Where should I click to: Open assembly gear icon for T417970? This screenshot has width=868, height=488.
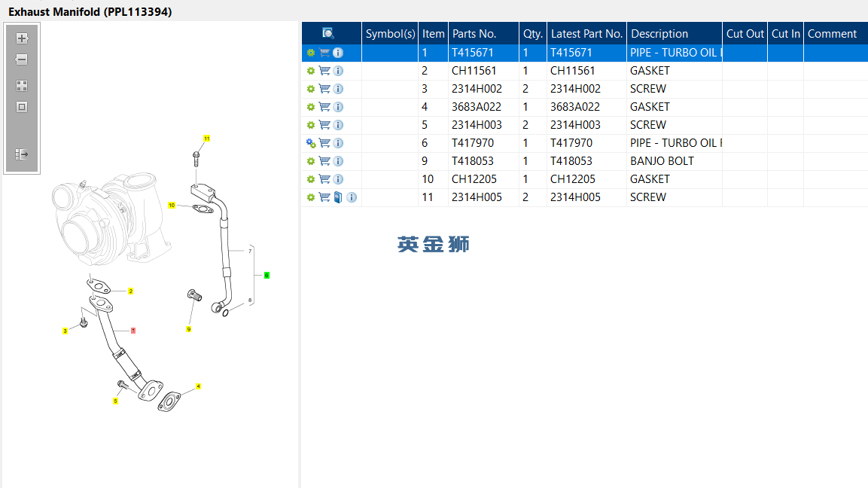(311, 143)
